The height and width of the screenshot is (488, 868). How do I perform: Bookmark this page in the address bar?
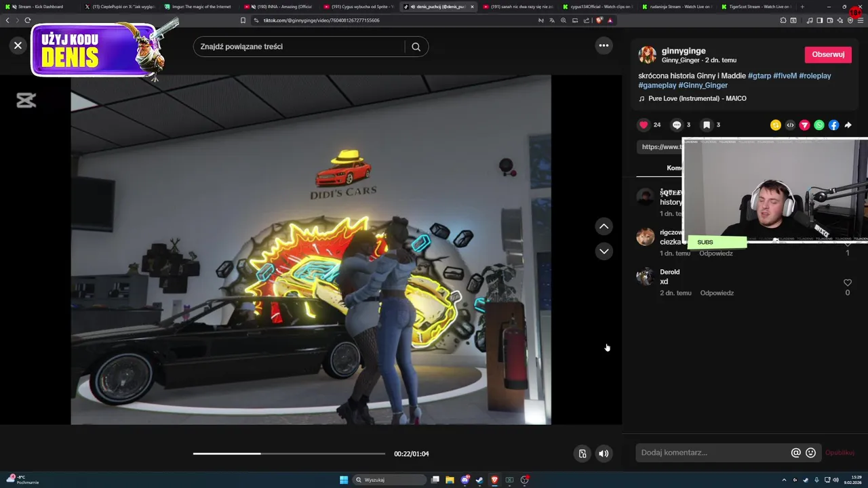[x=243, y=20]
